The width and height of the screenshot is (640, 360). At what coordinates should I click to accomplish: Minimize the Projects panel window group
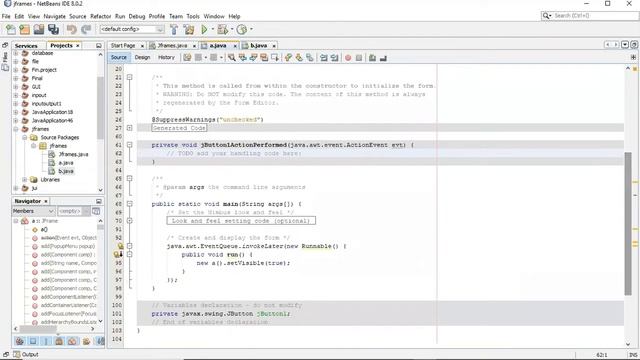[98, 45]
